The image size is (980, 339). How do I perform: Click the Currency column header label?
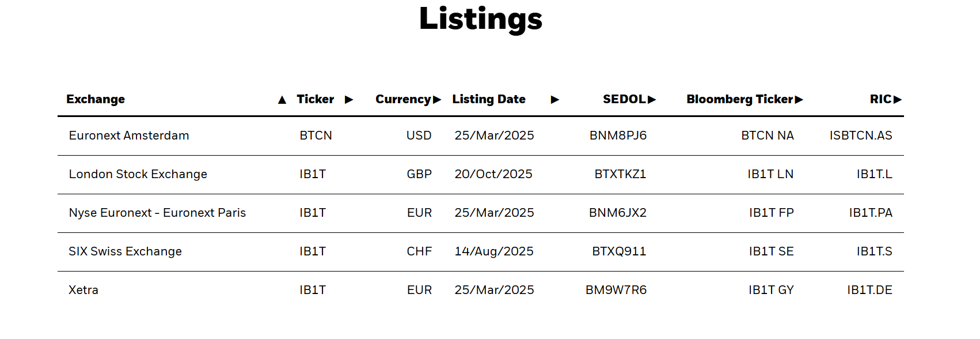402,99
